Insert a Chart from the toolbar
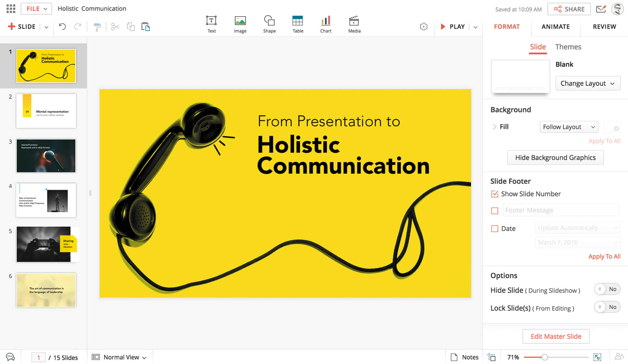628x364 pixels. pyautogui.click(x=326, y=24)
